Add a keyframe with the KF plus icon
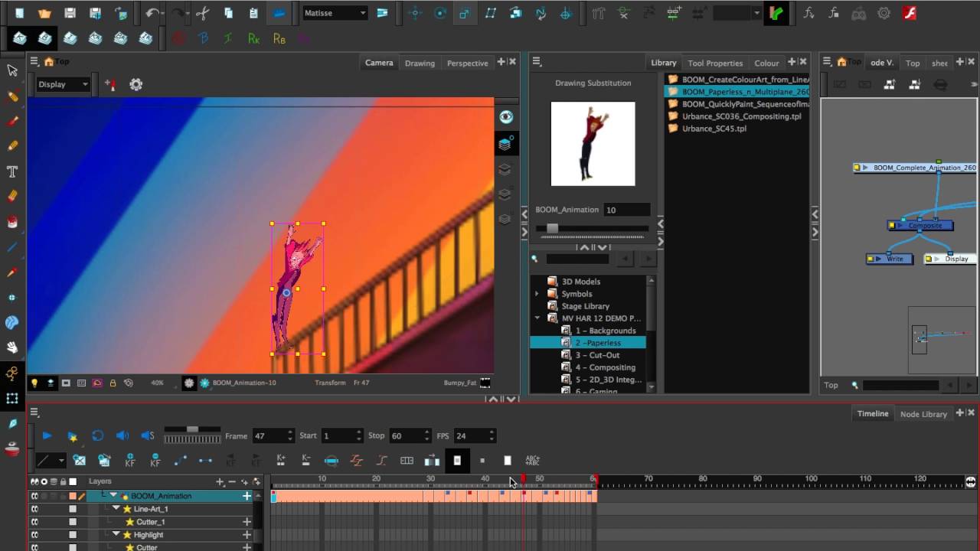 tap(130, 460)
